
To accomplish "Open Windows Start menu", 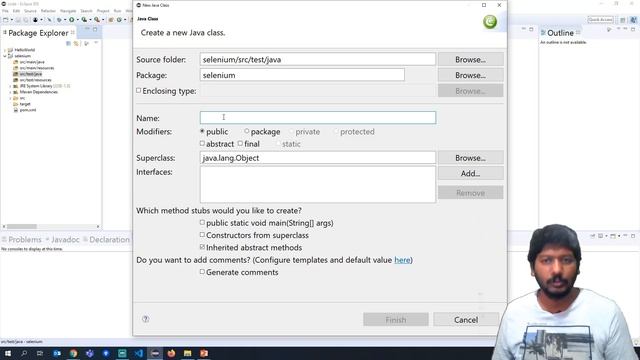I will tap(8, 353).
